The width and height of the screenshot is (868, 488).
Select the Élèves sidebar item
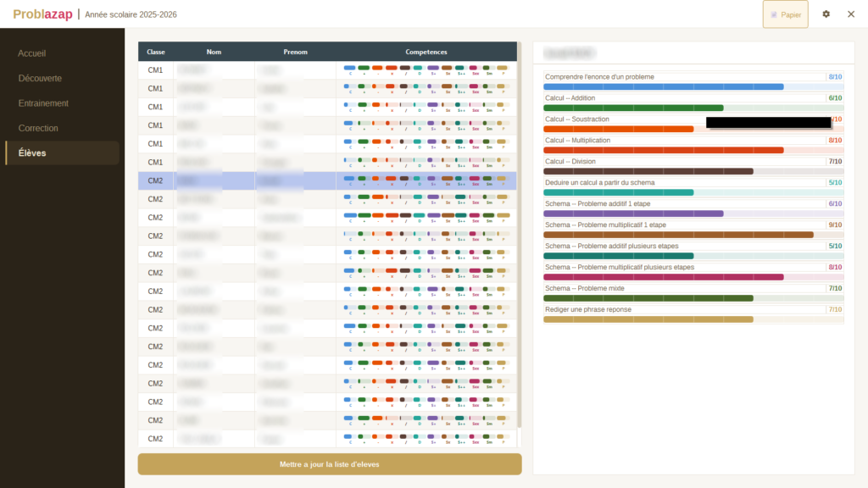62,152
